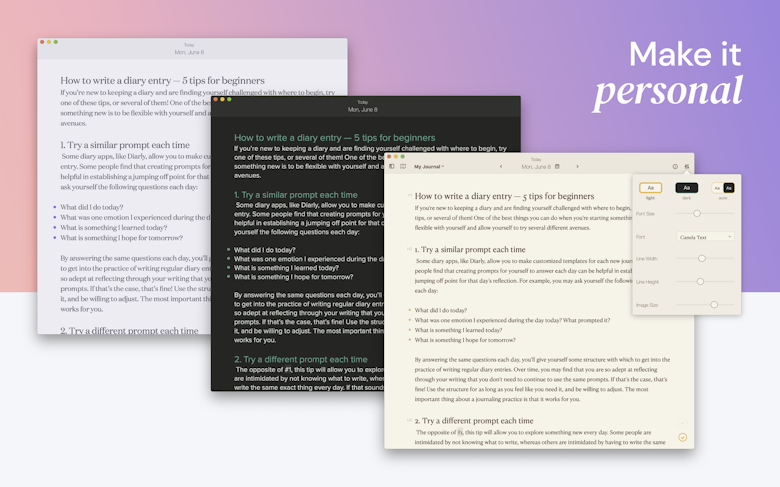Go to next day with right chevron

(x=578, y=167)
